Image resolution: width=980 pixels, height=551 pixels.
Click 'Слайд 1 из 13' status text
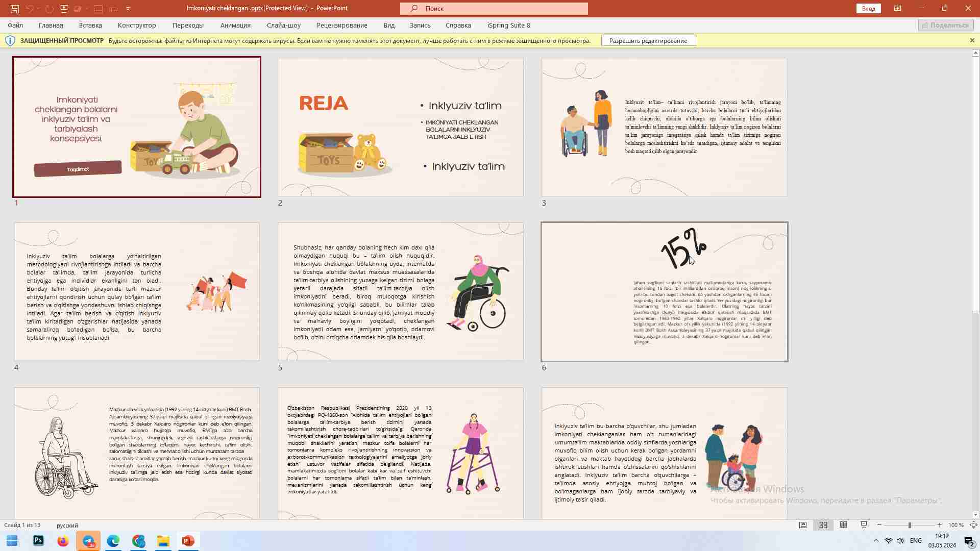pyautogui.click(x=22, y=525)
